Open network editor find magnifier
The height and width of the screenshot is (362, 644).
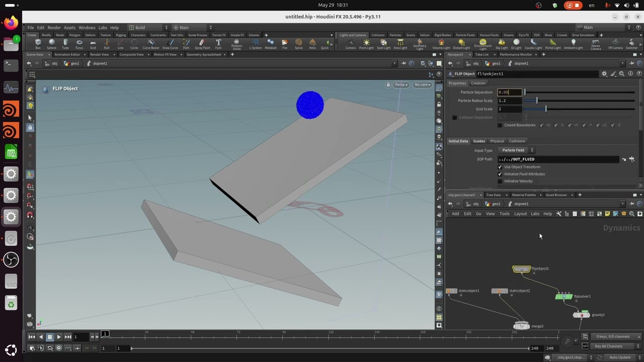click(631, 214)
